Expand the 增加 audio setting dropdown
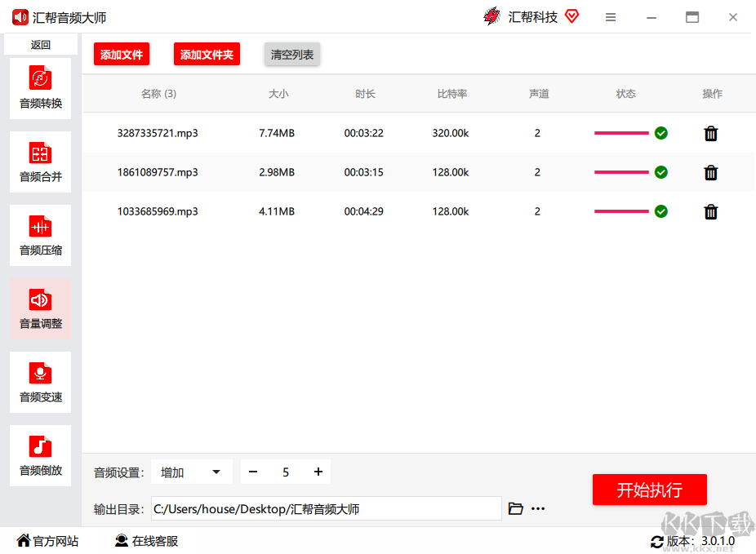The image size is (756, 554). [x=191, y=472]
